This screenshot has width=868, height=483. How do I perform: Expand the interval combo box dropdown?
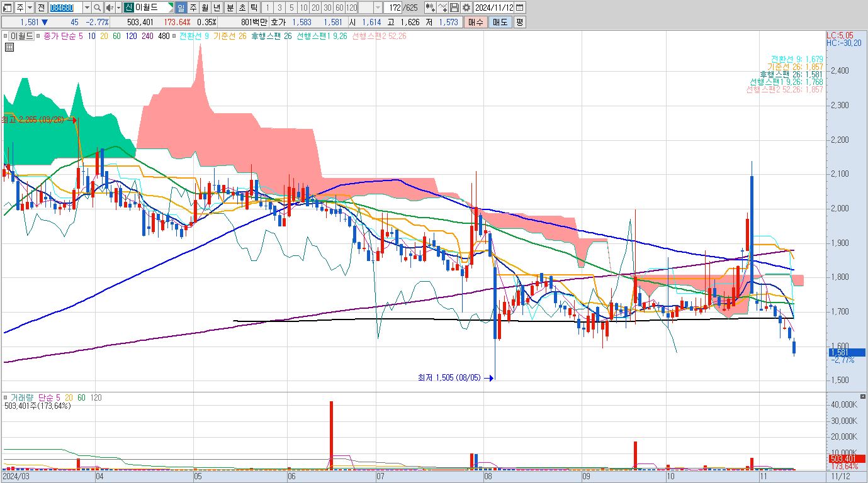[x=378, y=8]
